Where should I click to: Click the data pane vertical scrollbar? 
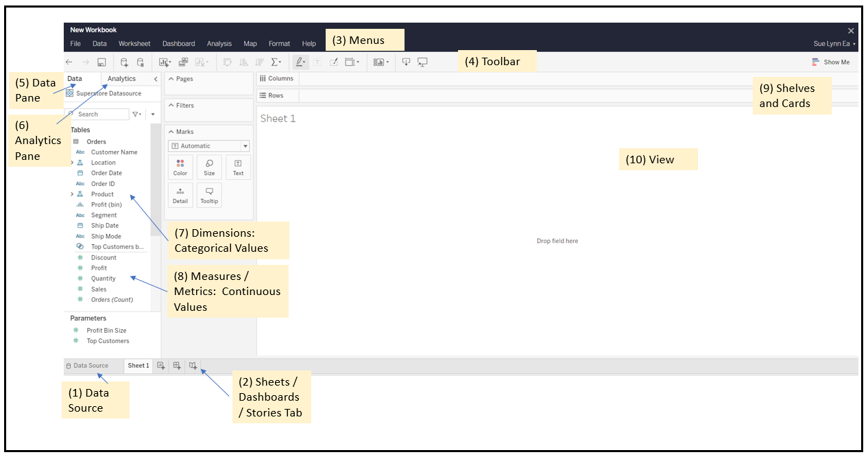[156, 180]
